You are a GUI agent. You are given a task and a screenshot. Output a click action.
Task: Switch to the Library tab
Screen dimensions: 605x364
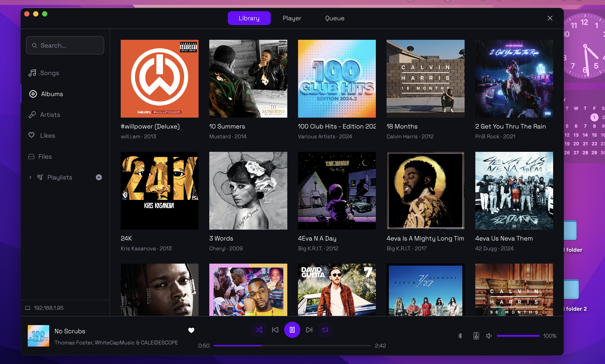tap(249, 18)
